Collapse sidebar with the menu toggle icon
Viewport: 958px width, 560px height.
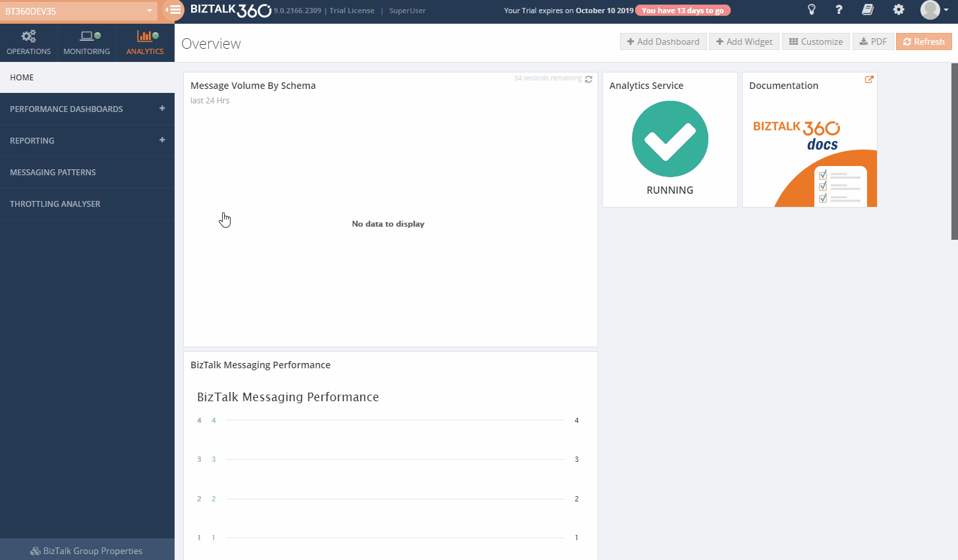(173, 10)
